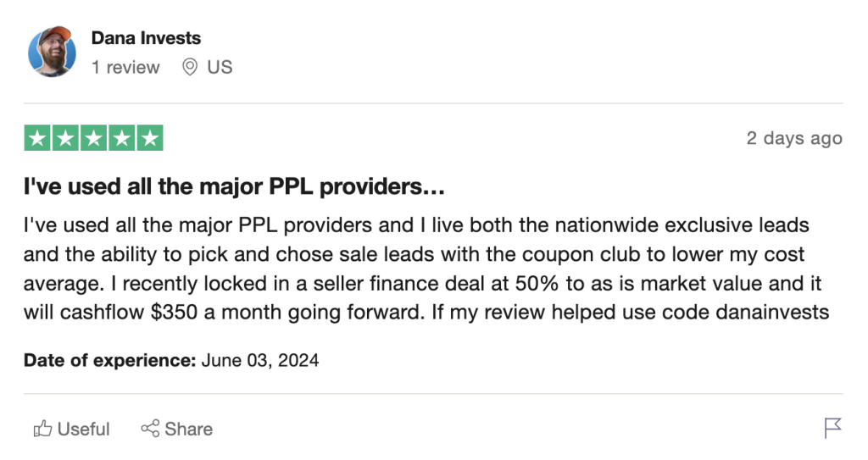Click the thumbs-up icon
Viewport: 868px width, 460px height.
[x=42, y=429]
